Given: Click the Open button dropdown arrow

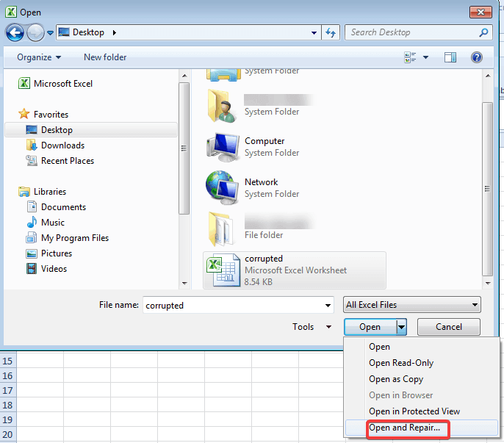Looking at the screenshot, I should pos(401,327).
